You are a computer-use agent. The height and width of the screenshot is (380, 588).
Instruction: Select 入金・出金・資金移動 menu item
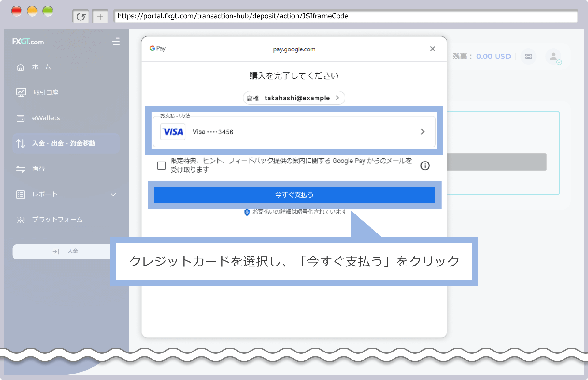pyautogui.click(x=66, y=143)
